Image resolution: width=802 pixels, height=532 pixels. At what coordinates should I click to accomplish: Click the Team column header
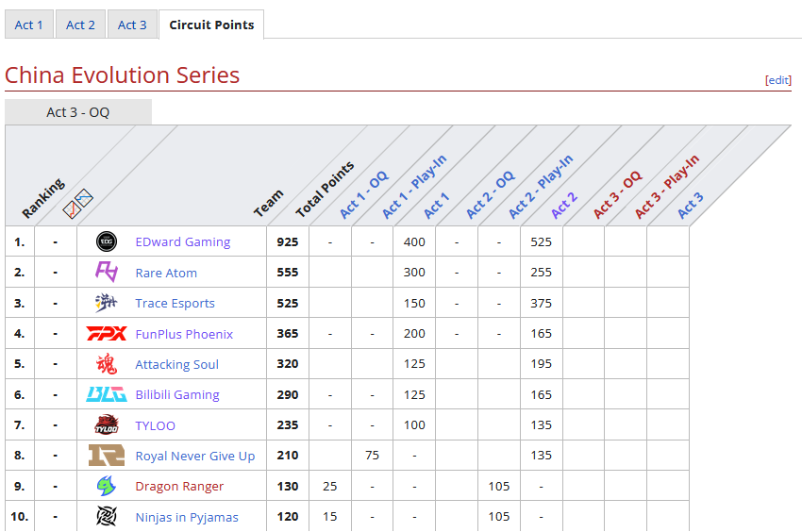pyautogui.click(x=269, y=203)
